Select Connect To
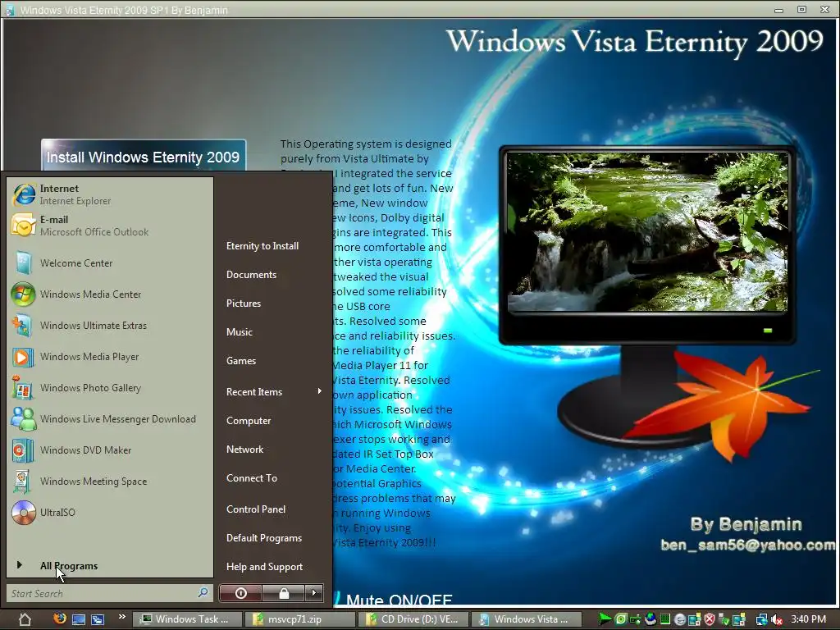 pyautogui.click(x=251, y=478)
